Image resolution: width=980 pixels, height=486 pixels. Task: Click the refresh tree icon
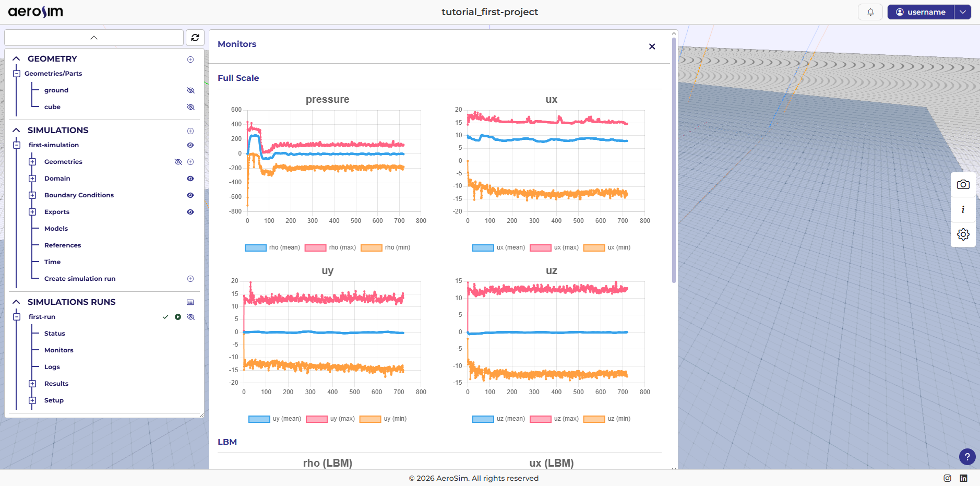pos(195,38)
